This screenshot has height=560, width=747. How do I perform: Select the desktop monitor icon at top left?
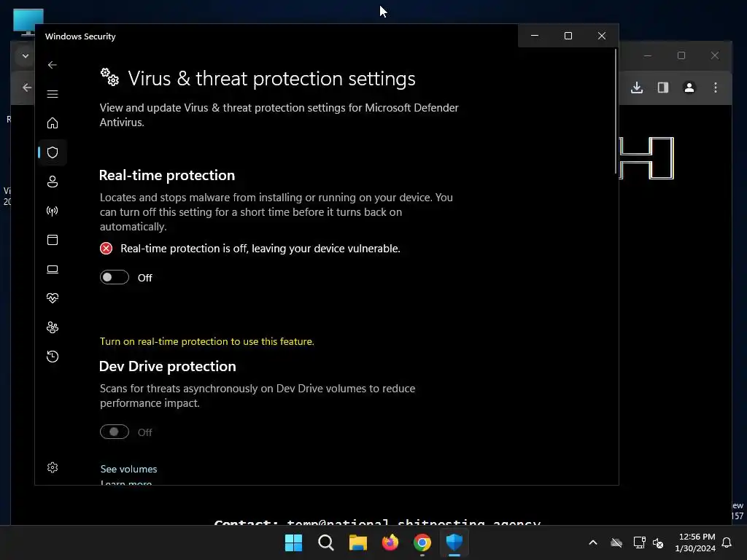[28, 21]
